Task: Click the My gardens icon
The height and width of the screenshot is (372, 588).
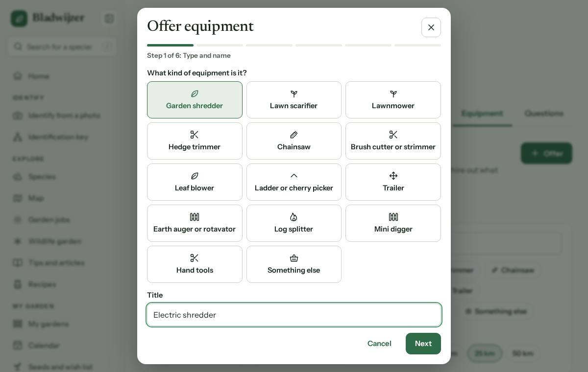Action: click(18, 324)
